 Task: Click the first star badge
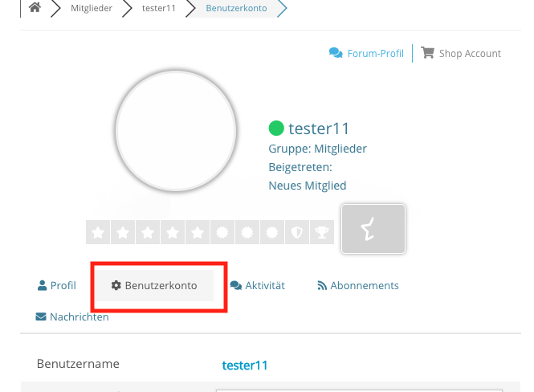tap(98, 232)
